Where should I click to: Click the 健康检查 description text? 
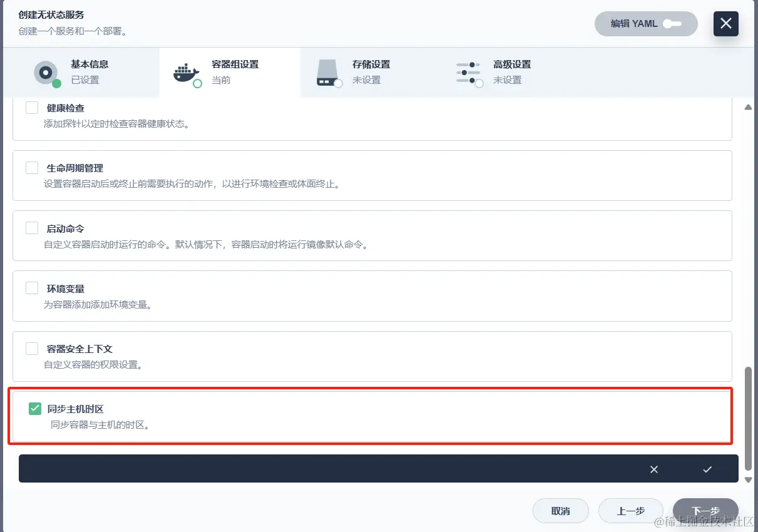click(x=116, y=124)
